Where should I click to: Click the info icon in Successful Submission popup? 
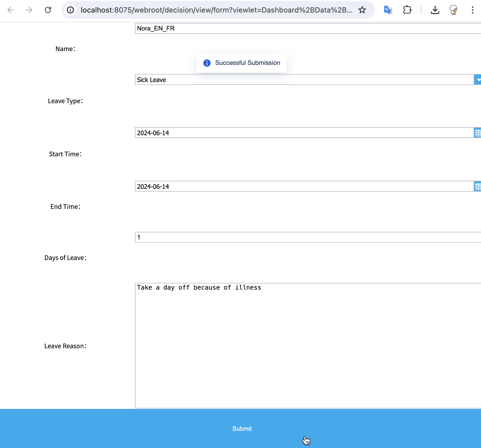tap(207, 63)
